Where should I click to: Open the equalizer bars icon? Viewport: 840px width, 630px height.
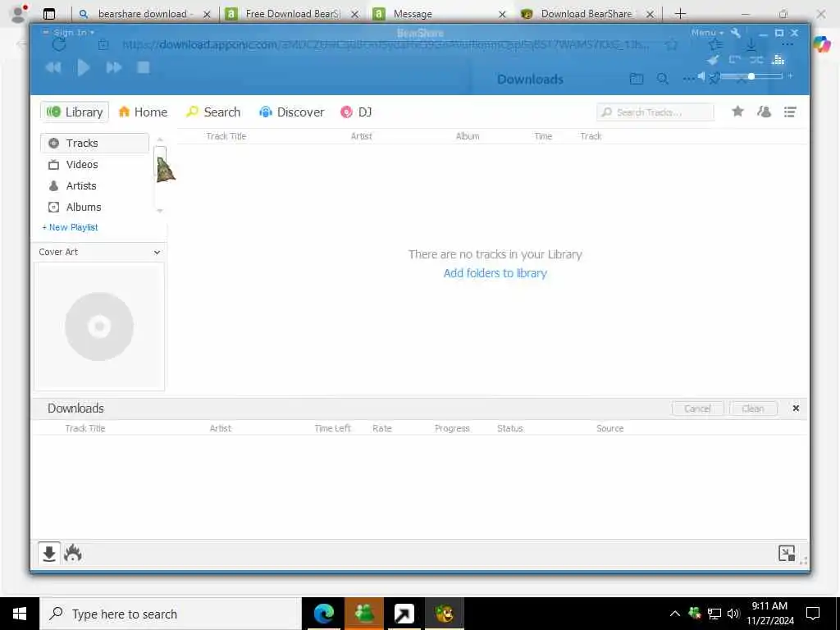pyautogui.click(x=778, y=60)
